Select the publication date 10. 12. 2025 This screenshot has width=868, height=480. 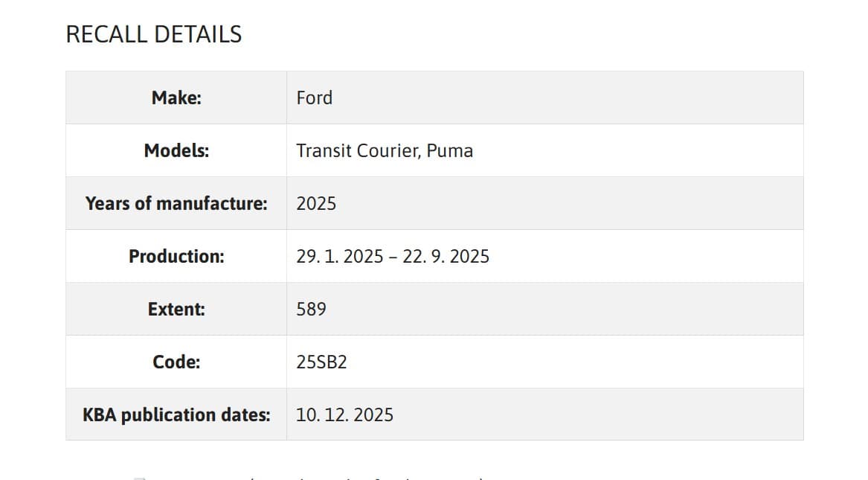tap(344, 415)
